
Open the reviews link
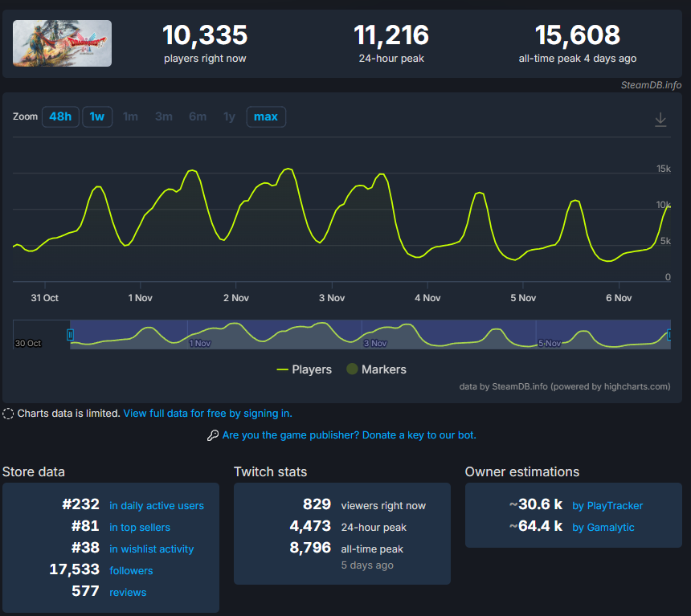tap(128, 593)
